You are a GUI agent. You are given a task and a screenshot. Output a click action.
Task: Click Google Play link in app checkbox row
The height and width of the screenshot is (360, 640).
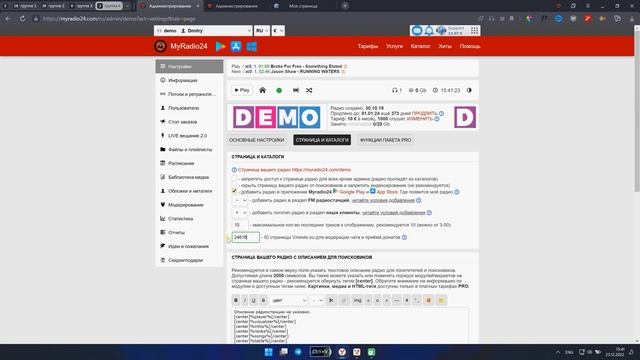[x=352, y=191]
